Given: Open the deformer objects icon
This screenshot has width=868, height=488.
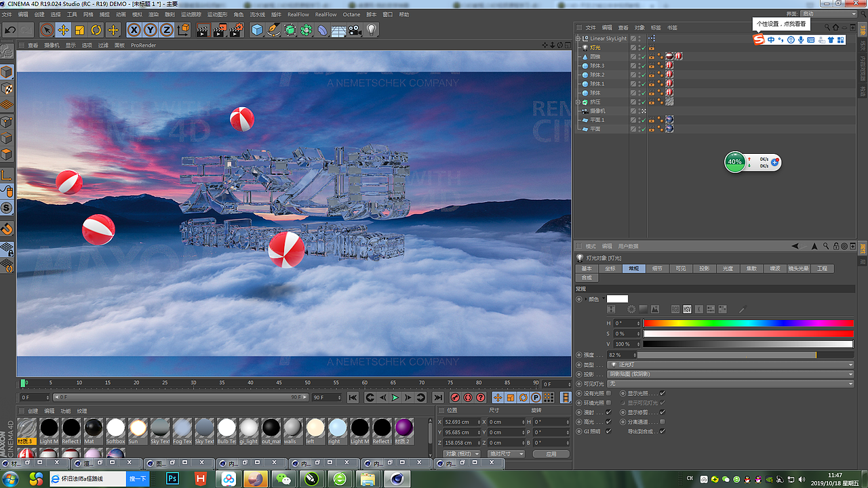Looking at the screenshot, I should click(323, 30).
